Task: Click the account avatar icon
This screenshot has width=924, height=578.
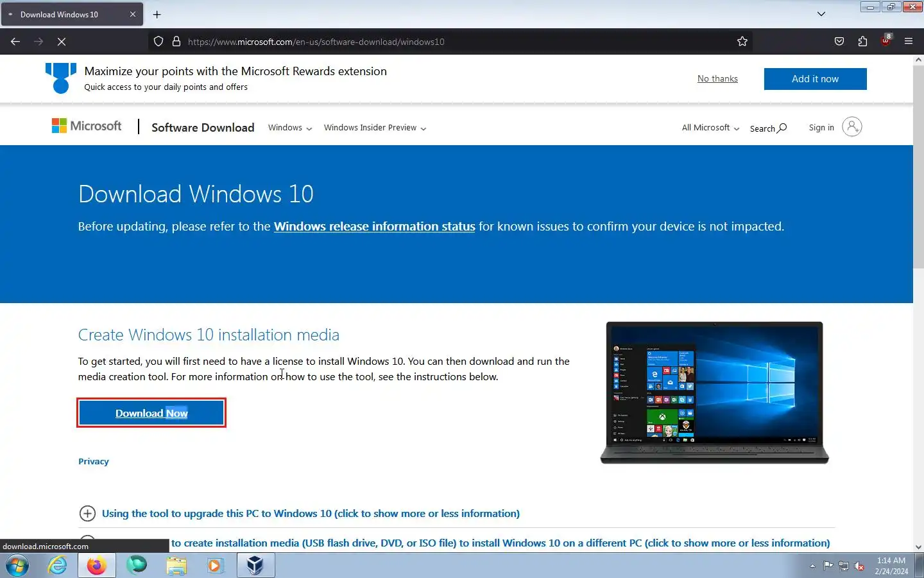Action: [x=852, y=127]
